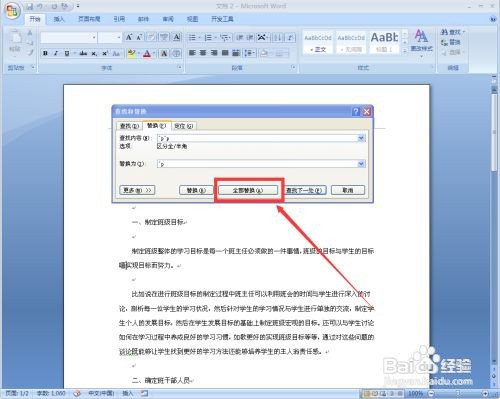Align text left in paragraph group

click(192, 53)
